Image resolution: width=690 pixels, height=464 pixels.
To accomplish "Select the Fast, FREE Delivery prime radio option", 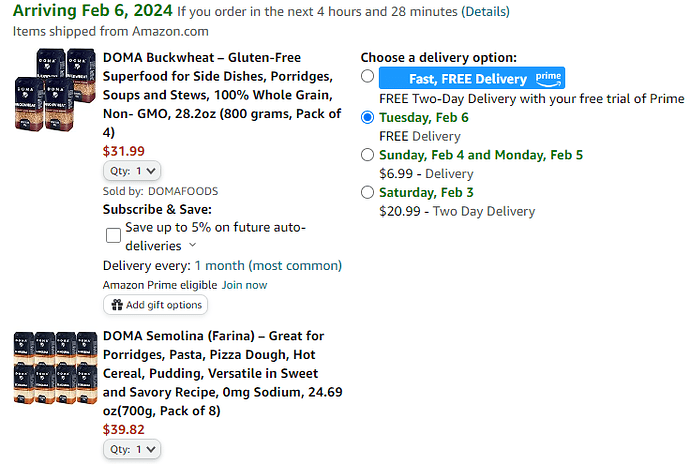I will [367, 76].
